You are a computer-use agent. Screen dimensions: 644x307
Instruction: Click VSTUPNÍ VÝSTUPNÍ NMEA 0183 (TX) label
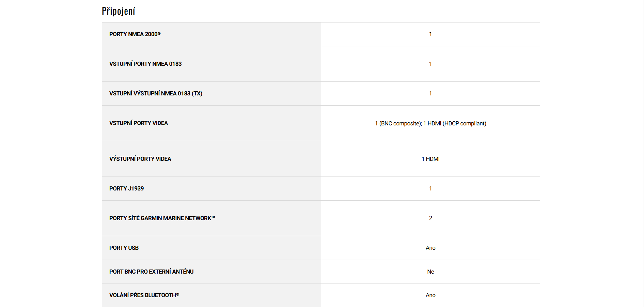tap(156, 93)
